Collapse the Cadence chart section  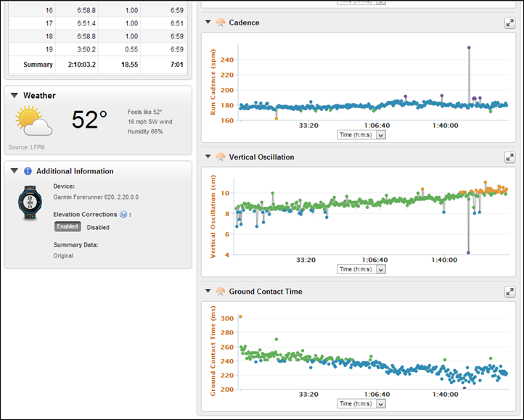tap(208, 22)
